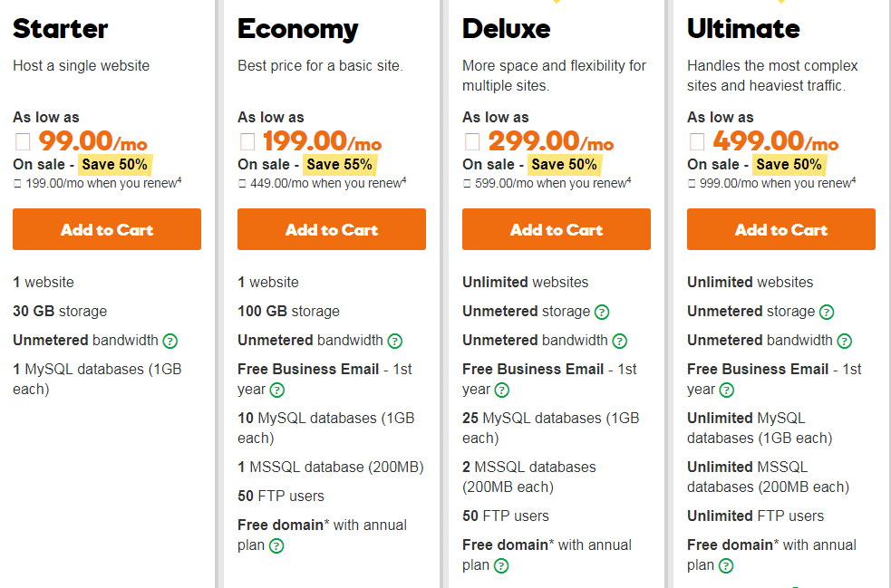Click help icon next to Starter unmetered bandwidth
Screen dimensions: 891x588
(x=170, y=342)
